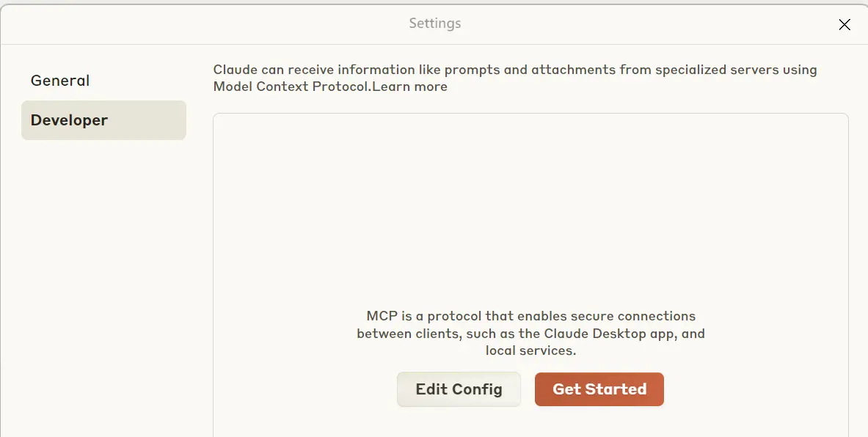
Task: Dismiss Settings using the top-right X icon
Action: 845,24
